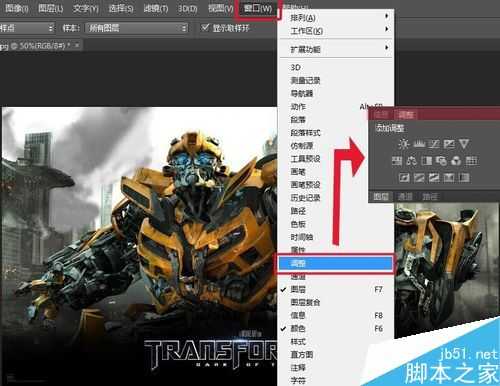Add a Threshold adjustment layer
The height and width of the screenshot is (386, 500).
pyautogui.click(x=434, y=177)
